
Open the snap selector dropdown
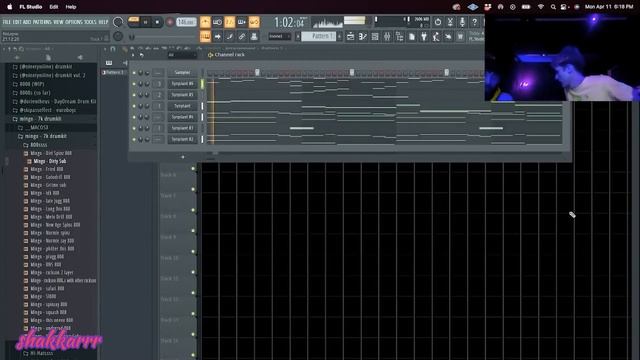(279, 36)
